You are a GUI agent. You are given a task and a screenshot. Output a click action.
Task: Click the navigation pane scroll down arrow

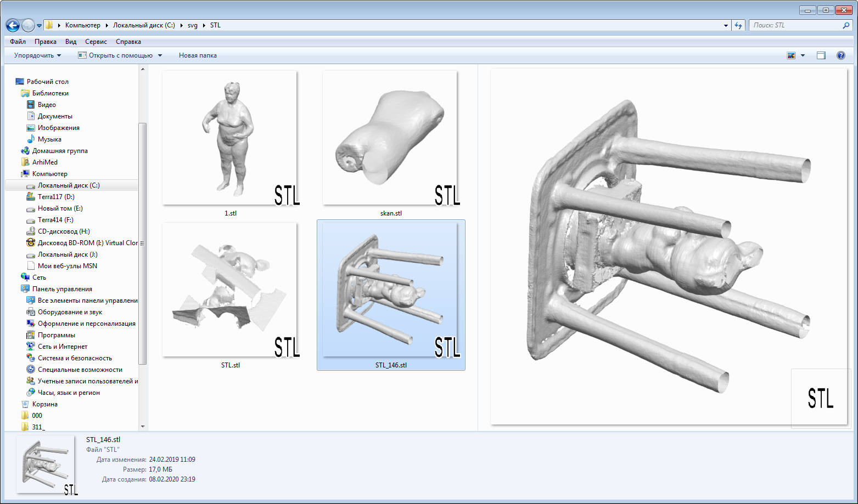click(143, 426)
